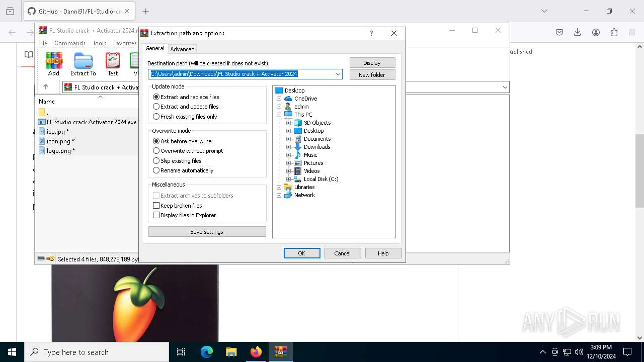Switch to the Advanced tab

[x=182, y=49]
